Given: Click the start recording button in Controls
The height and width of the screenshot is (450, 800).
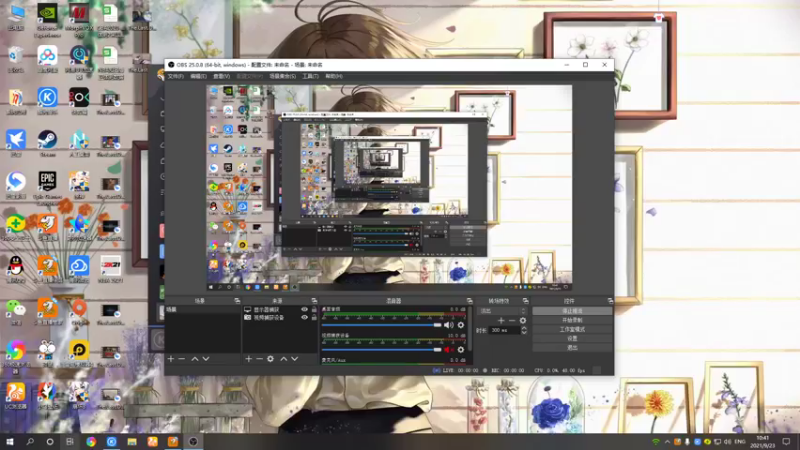Looking at the screenshot, I should coord(572,320).
